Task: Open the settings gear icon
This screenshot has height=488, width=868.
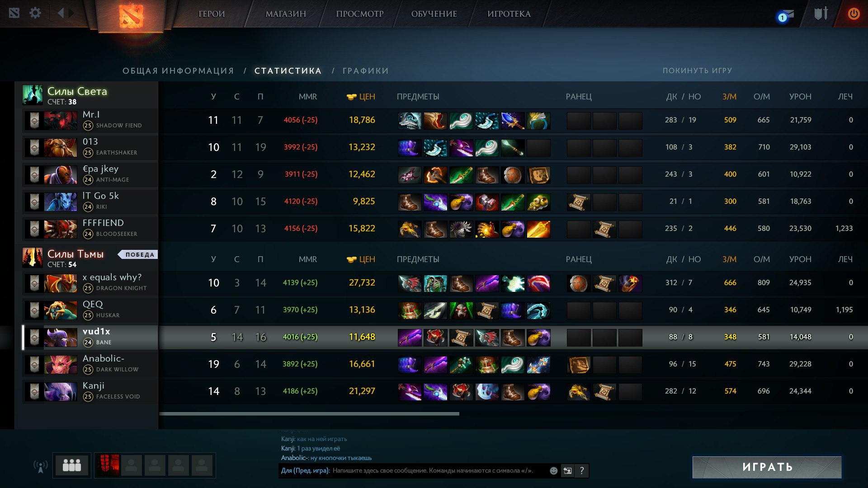Action: click(x=35, y=13)
